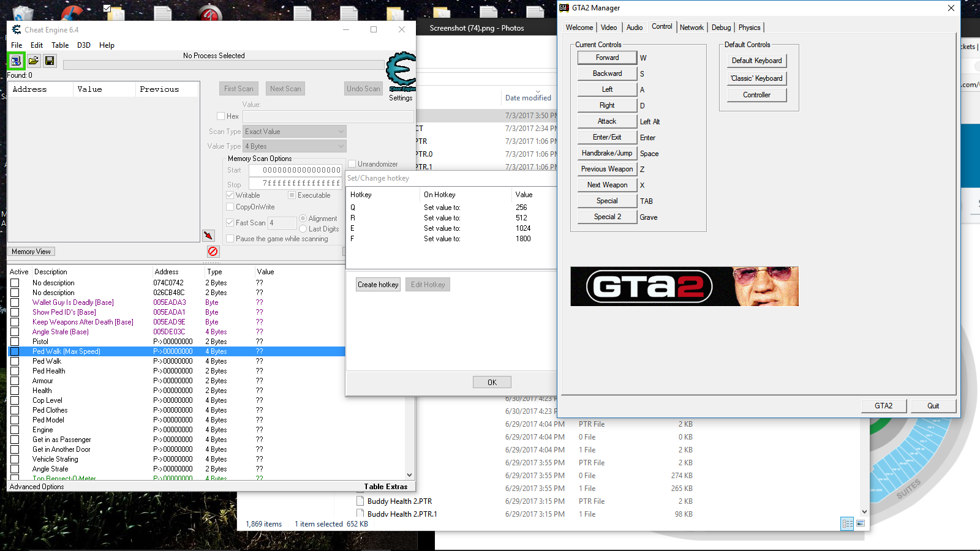Viewport: 980px width, 551px height.
Task: Click the memory scan Start address field
Action: (x=295, y=170)
